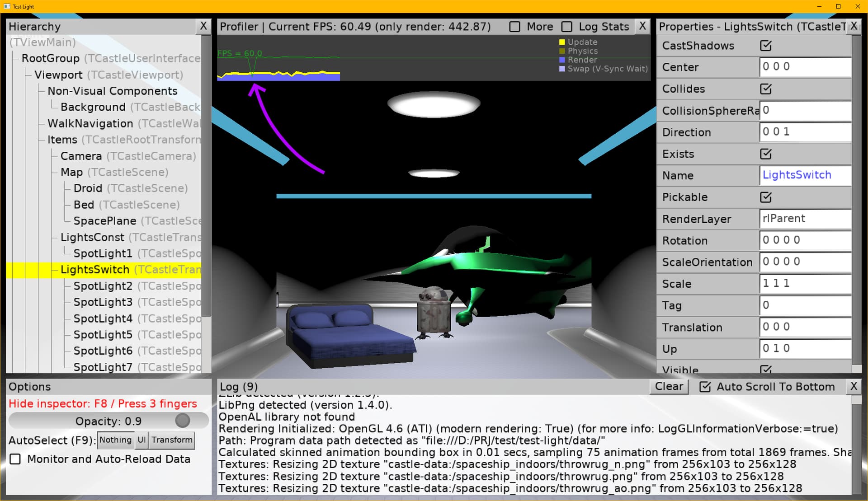Enable the Log Stats checkbox
868x501 pixels.
tap(566, 27)
